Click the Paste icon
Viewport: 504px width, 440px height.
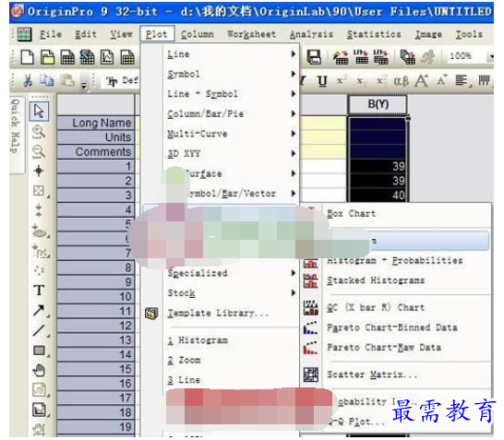[67, 80]
